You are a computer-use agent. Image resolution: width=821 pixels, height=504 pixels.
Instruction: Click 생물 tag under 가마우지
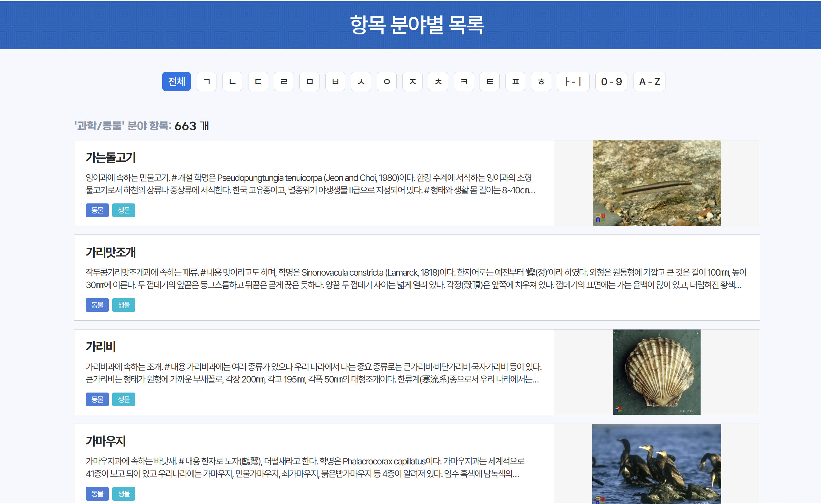pyautogui.click(x=124, y=493)
